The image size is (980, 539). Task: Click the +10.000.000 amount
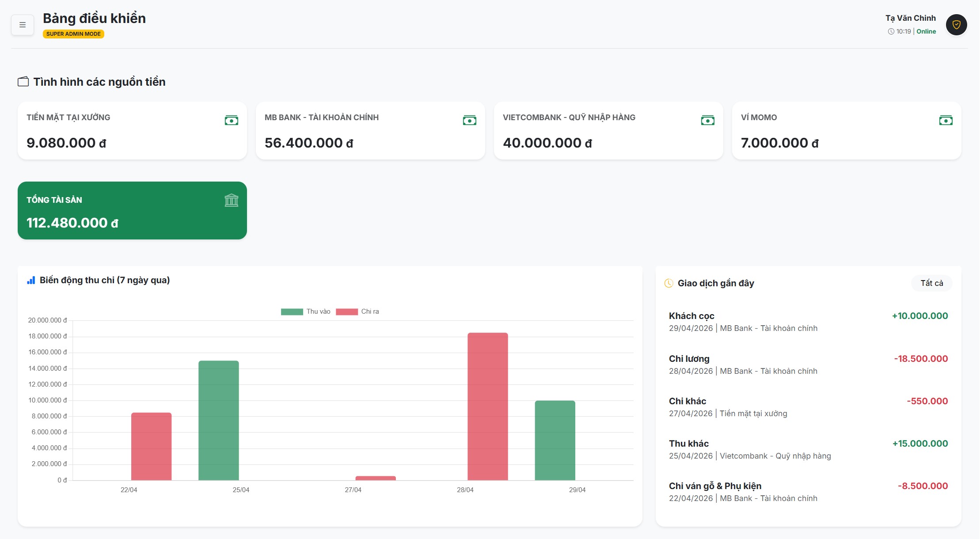point(920,316)
